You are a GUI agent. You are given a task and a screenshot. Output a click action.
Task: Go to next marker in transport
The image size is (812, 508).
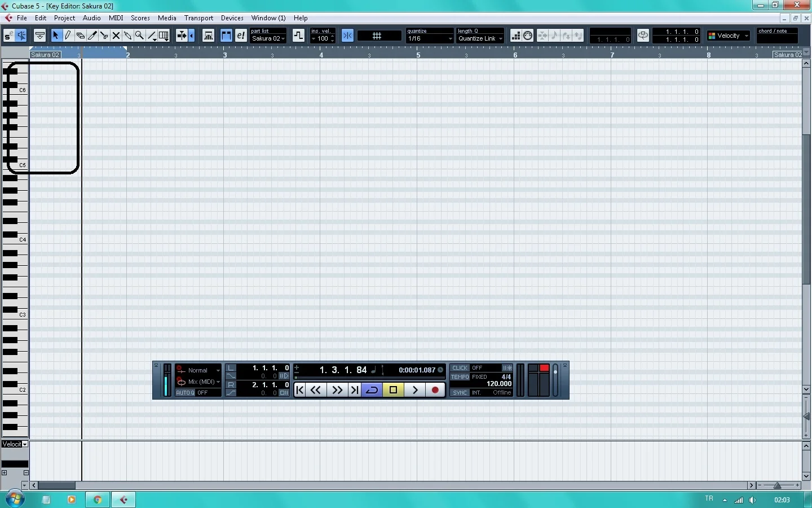pos(354,389)
